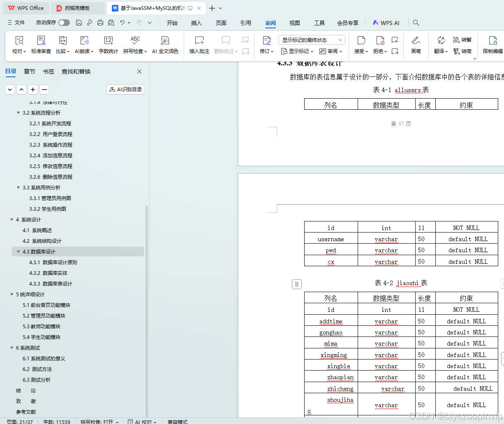Screen dimensions: 504x424
Task: Click the minus outline level icon
Action: point(44,90)
